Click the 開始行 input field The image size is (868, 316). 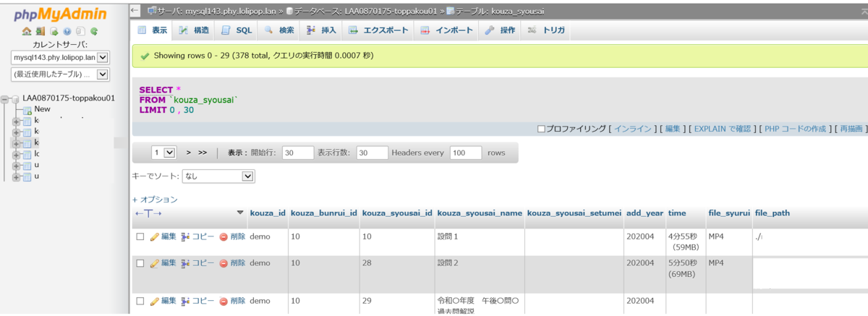click(297, 153)
